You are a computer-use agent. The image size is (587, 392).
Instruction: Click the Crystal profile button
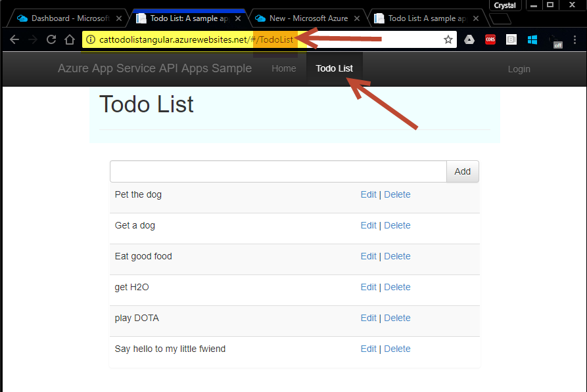point(505,5)
